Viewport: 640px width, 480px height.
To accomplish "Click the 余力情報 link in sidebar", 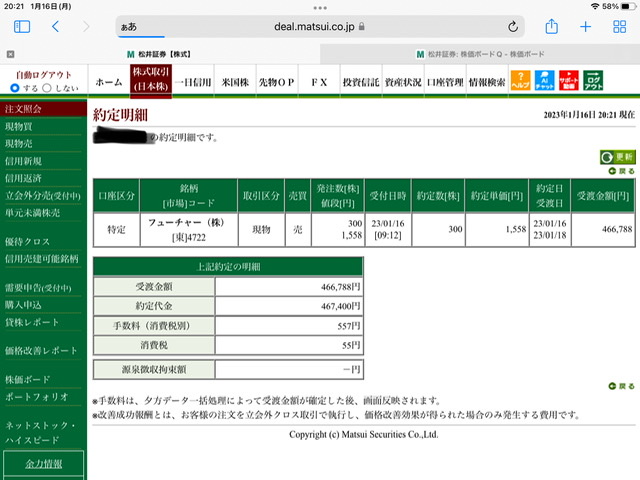I will click(44, 464).
